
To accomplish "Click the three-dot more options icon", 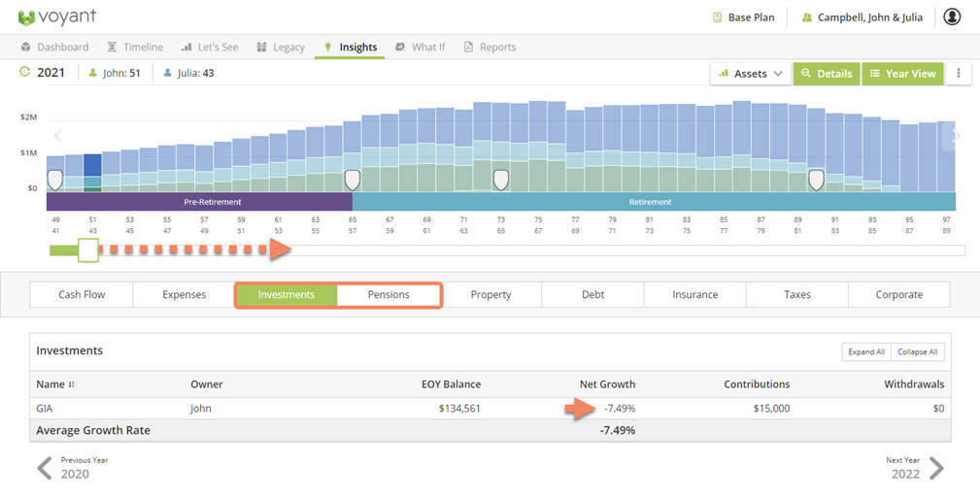I will click(959, 74).
